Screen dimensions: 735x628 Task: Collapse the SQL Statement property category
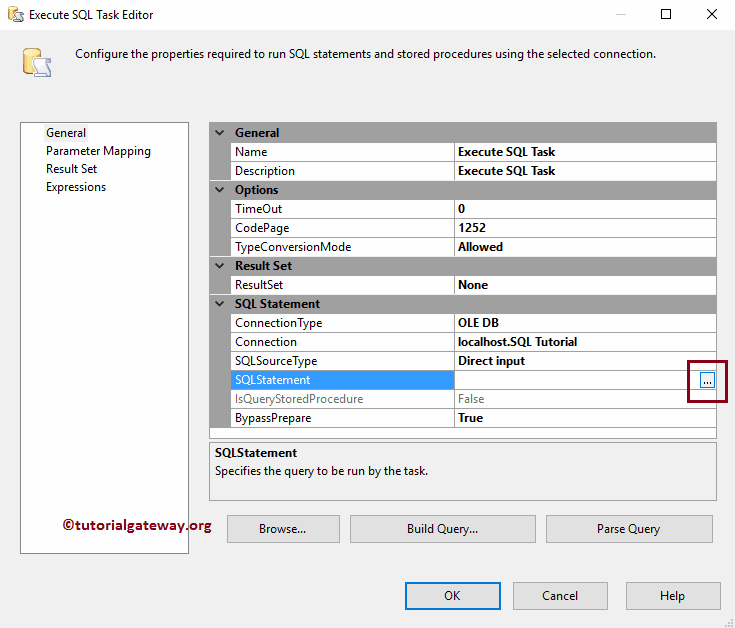click(219, 304)
